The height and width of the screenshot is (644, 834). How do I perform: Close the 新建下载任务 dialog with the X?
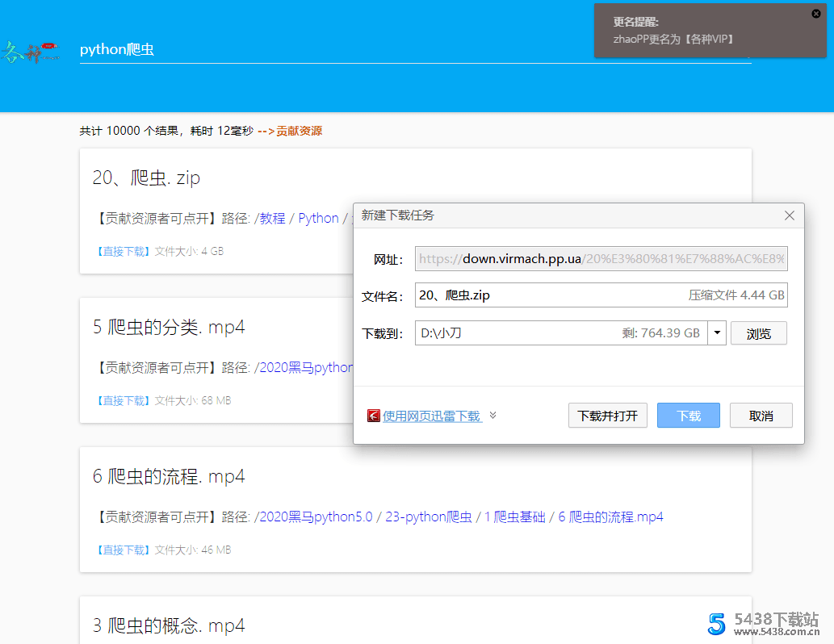coord(789,215)
